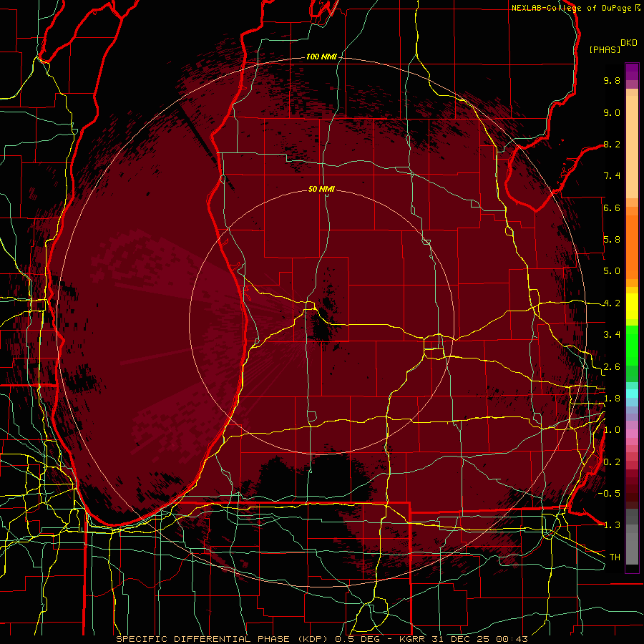Click the -0.5 value on the color scale
Viewport: 644px width, 644px height.
pyautogui.click(x=609, y=494)
